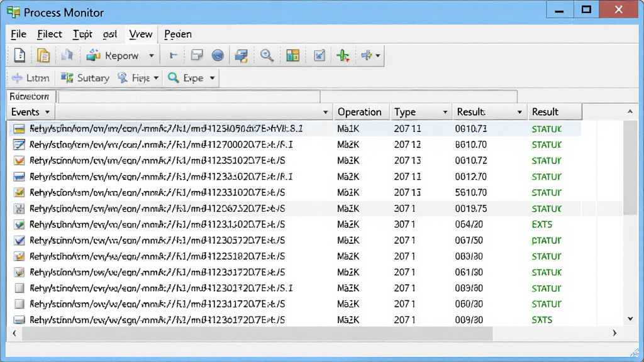Toggle the faded checkbox of row 061/30
644x362 pixels.
19,272
